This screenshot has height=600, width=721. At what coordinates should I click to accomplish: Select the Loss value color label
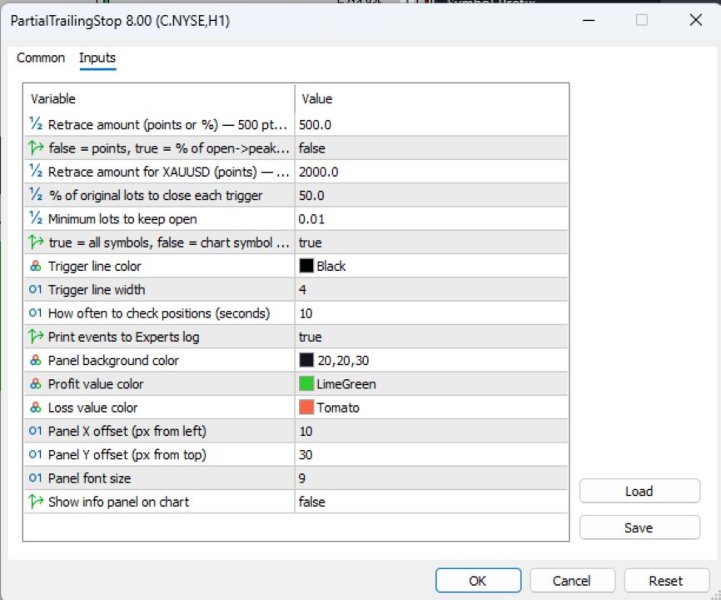coord(92,407)
